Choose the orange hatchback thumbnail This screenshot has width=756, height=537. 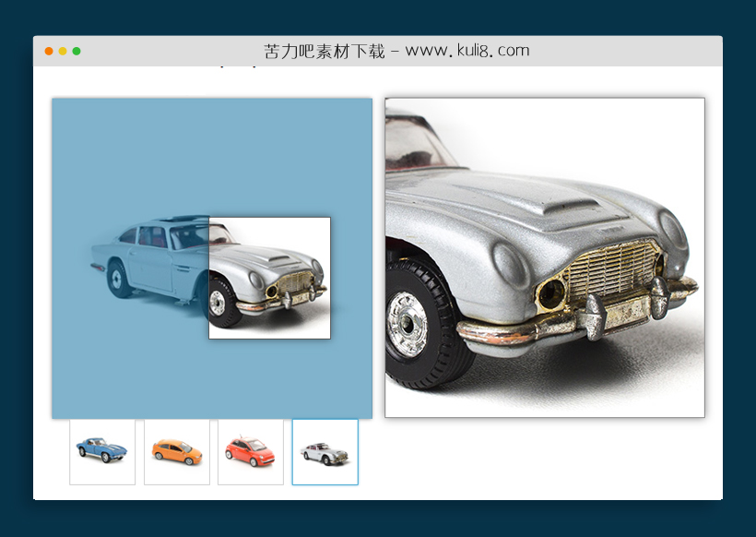click(177, 451)
